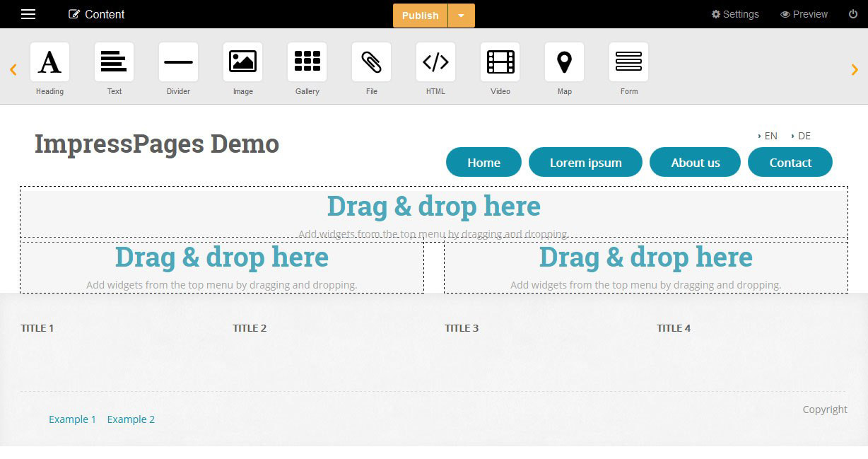This screenshot has height=459, width=868.
Task: Choose the Image widget icon
Action: coord(242,62)
